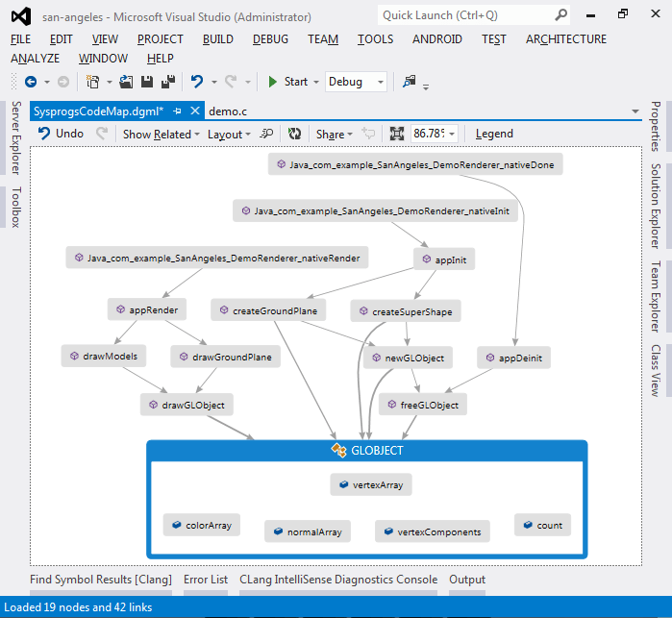672x618 pixels.
Task: Open the Toolbox side panel
Action: click(15, 207)
